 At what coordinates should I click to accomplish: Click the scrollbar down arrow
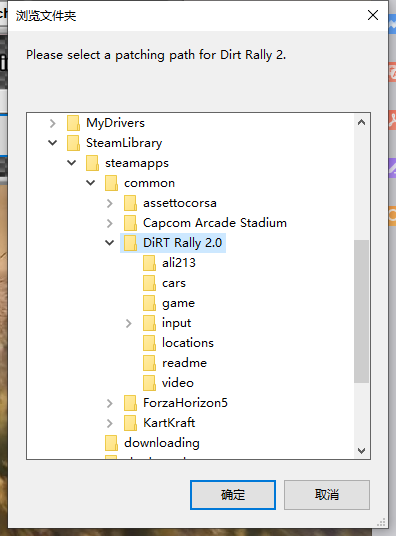[x=361, y=451]
